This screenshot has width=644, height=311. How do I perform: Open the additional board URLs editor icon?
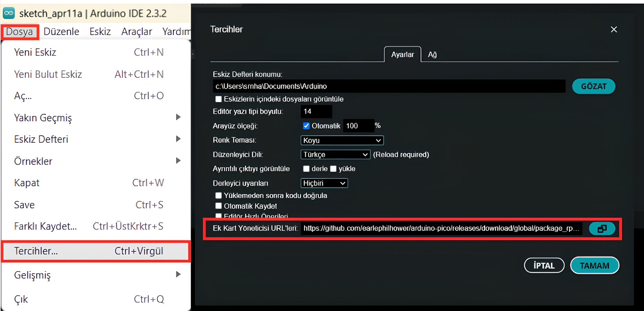click(602, 228)
